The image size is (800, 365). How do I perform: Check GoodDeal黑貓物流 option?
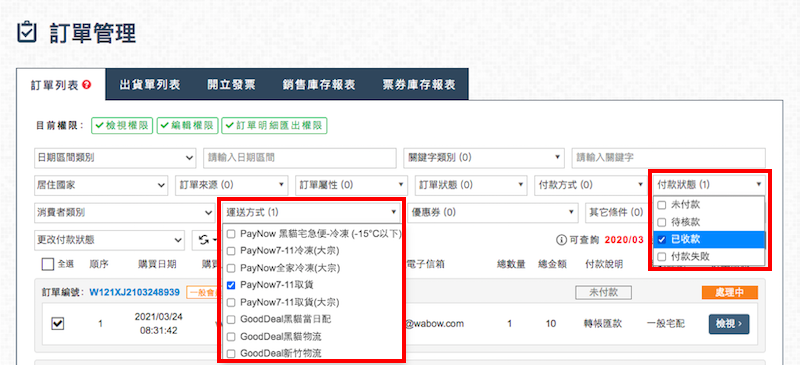231,336
